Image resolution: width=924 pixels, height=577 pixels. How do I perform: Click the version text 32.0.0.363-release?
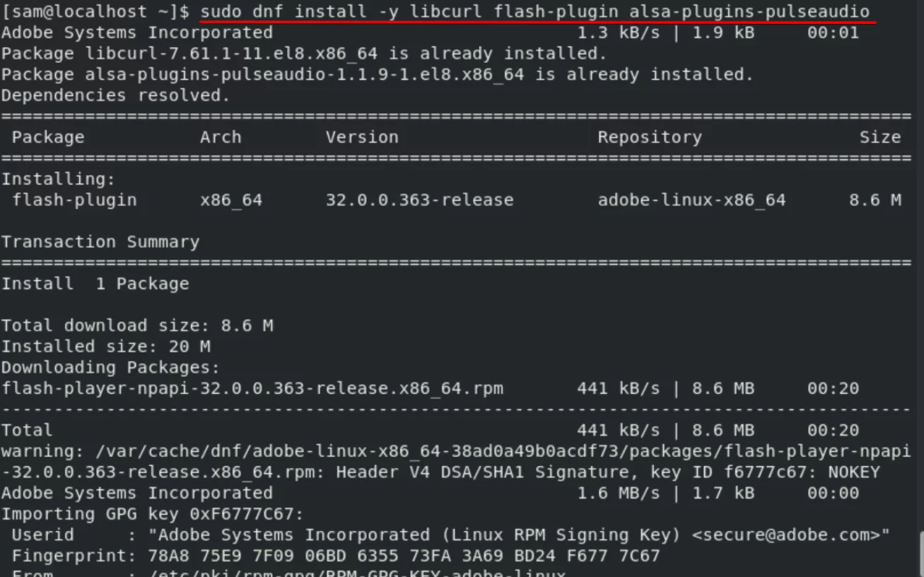[420, 200]
